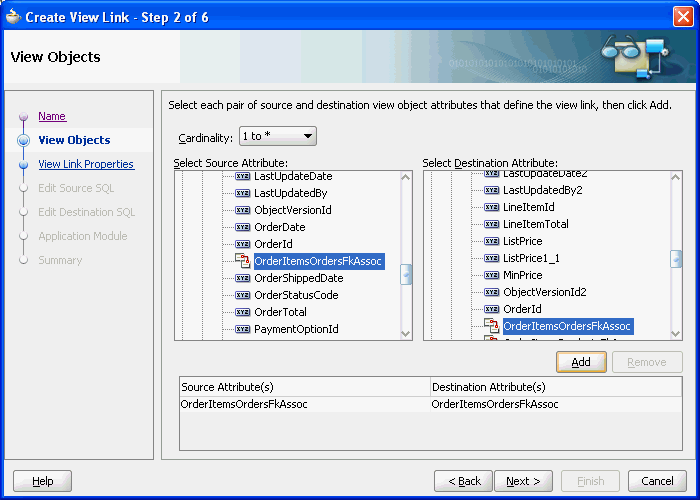Screen dimensions: 700x500
Task: Click the attribute icon beside MinPrice
Action: [492, 275]
